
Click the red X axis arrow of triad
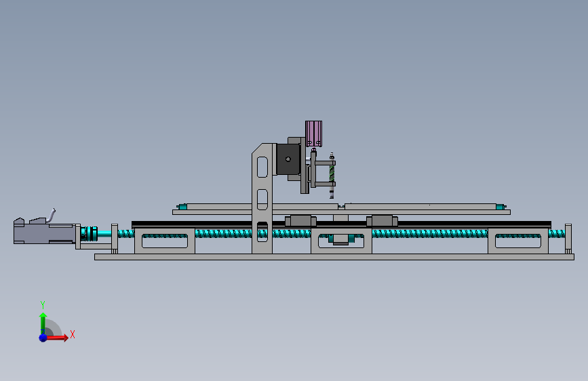pyautogui.click(x=57, y=338)
